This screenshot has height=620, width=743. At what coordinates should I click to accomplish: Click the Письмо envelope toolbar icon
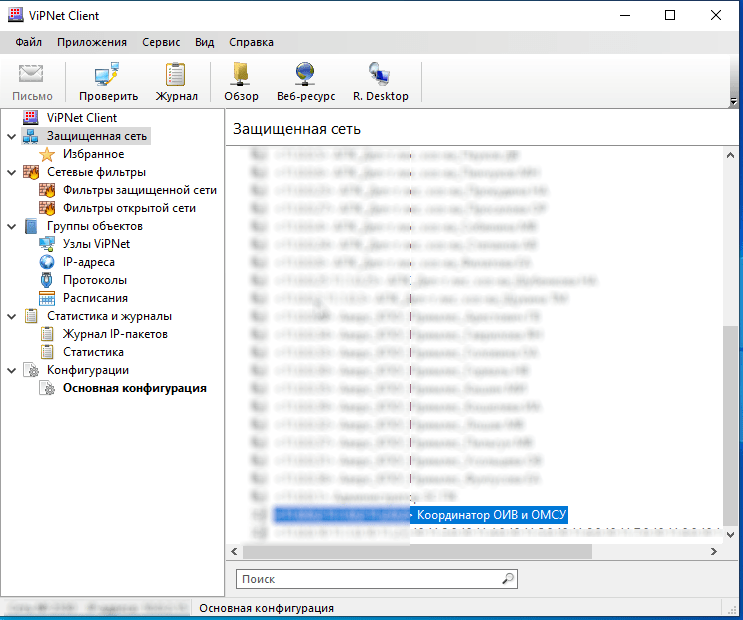point(31,73)
